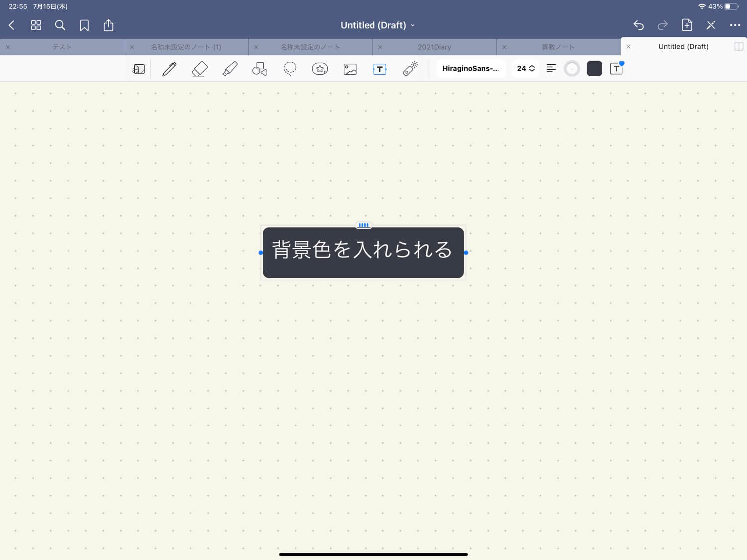Close the Untitled (Draft) tab

point(628,47)
